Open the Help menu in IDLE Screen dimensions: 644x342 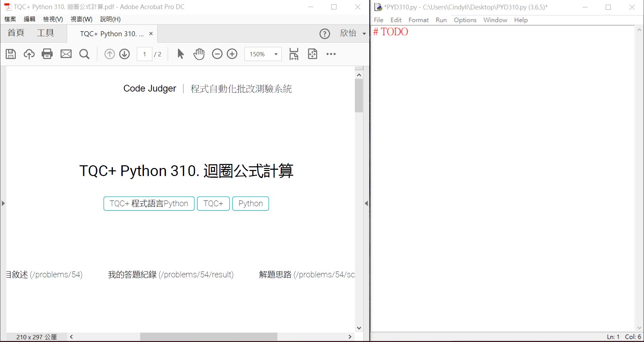(521, 20)
